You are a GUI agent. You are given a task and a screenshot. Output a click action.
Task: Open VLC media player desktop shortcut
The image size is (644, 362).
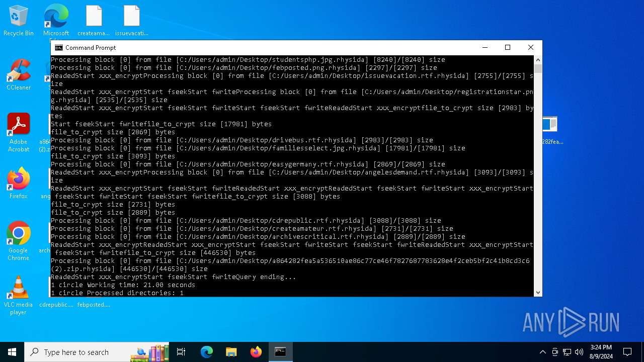click(19, 295)
